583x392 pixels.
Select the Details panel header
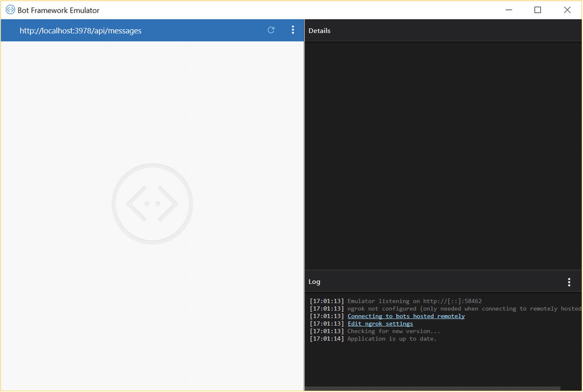[x=320, y=31]
